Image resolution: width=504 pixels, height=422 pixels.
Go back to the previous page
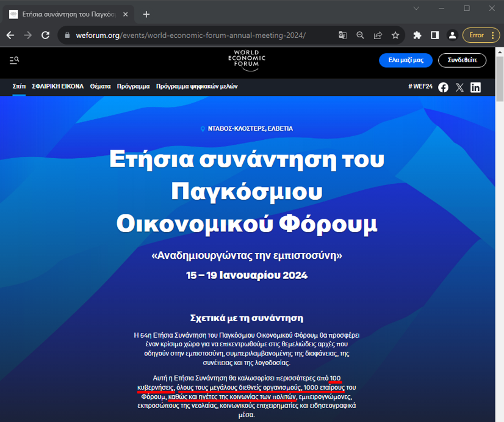(10, 35)
